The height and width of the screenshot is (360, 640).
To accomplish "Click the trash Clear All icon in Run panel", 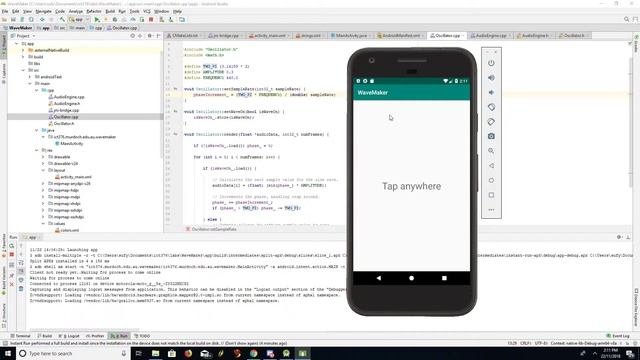I will [21, 289].
